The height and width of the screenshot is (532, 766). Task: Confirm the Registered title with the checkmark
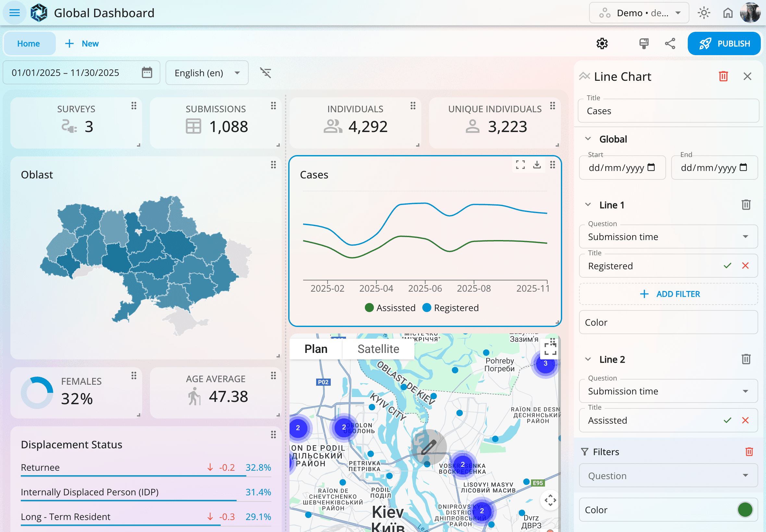click(727, 266)
